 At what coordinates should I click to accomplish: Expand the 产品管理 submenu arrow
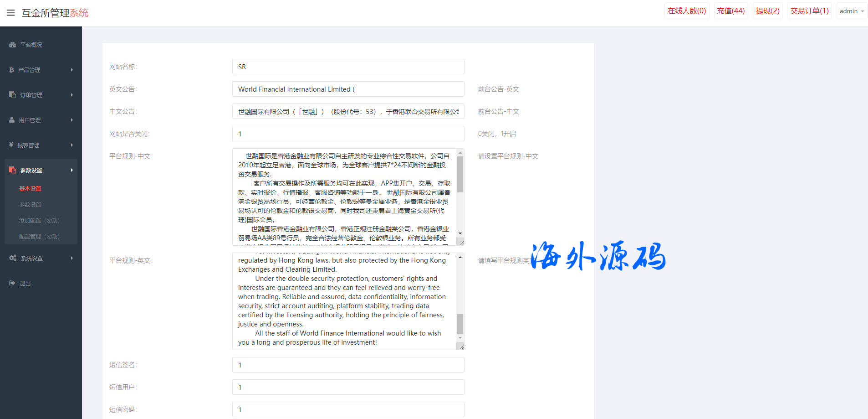[x=72, y=70]
